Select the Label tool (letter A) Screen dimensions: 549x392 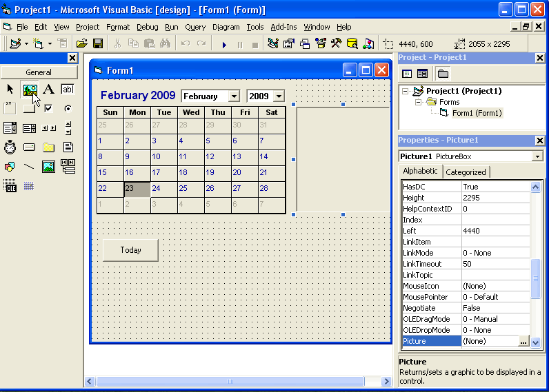(49, 89)
